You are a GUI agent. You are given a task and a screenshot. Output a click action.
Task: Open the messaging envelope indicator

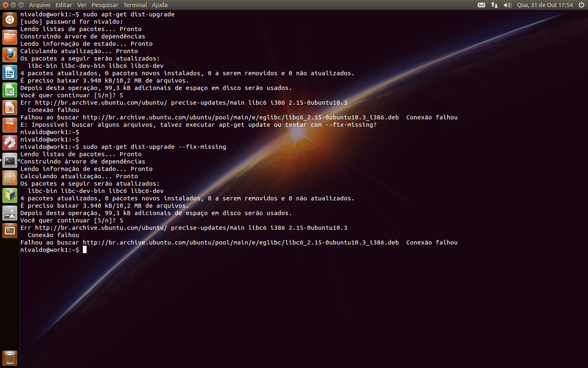pos(481,5)
